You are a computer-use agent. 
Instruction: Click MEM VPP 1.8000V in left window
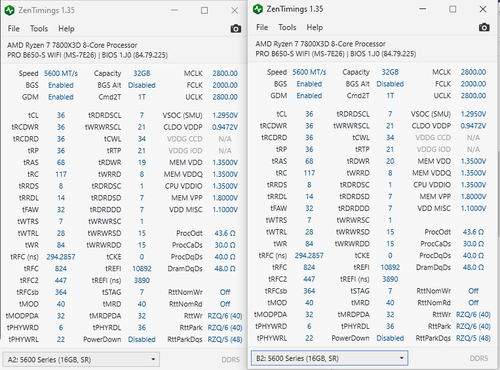coord(225,198)
